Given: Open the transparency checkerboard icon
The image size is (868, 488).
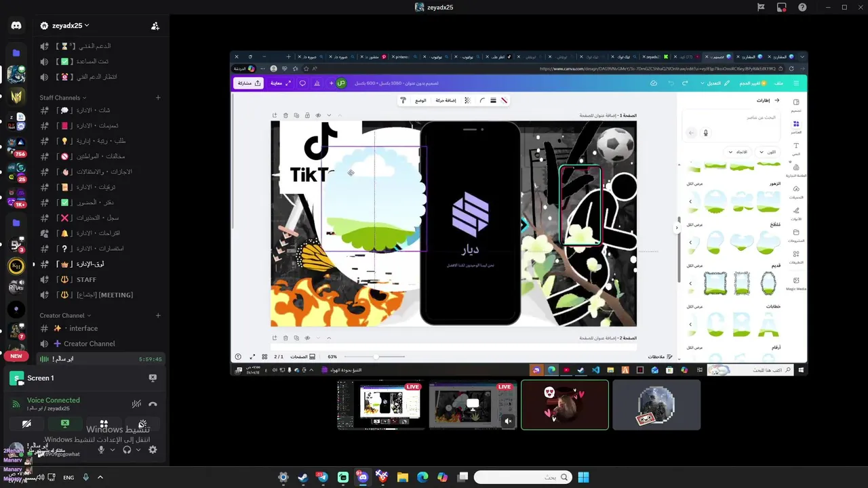Looking at the screenshot, I should pyautogui.click(x=467, y=100).
